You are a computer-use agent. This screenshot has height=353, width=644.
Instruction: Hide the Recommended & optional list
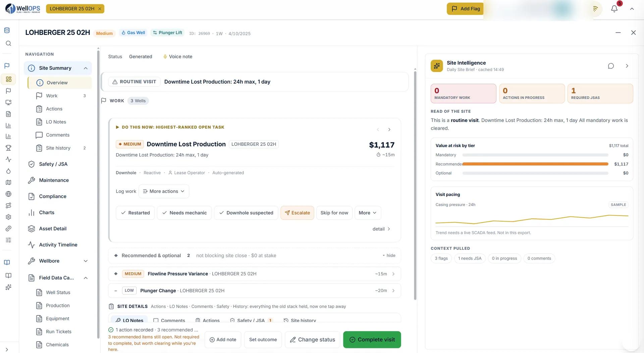pyautogui.click(x=389, y=256)
